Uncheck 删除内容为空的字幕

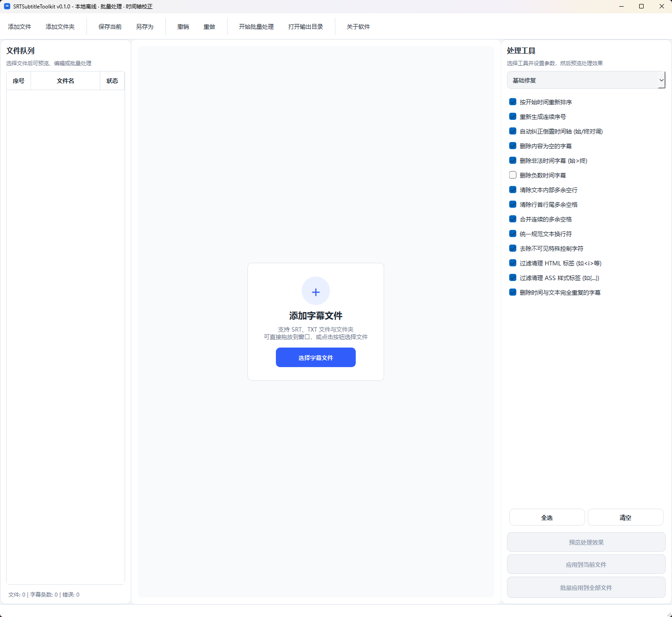tap(513, 146)
